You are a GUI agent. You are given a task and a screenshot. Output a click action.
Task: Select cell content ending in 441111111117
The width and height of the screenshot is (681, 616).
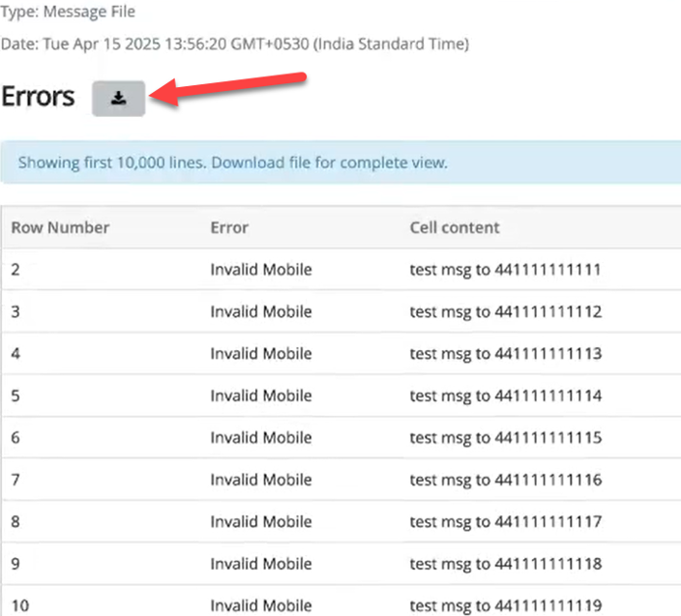click(x=505, y=522)
